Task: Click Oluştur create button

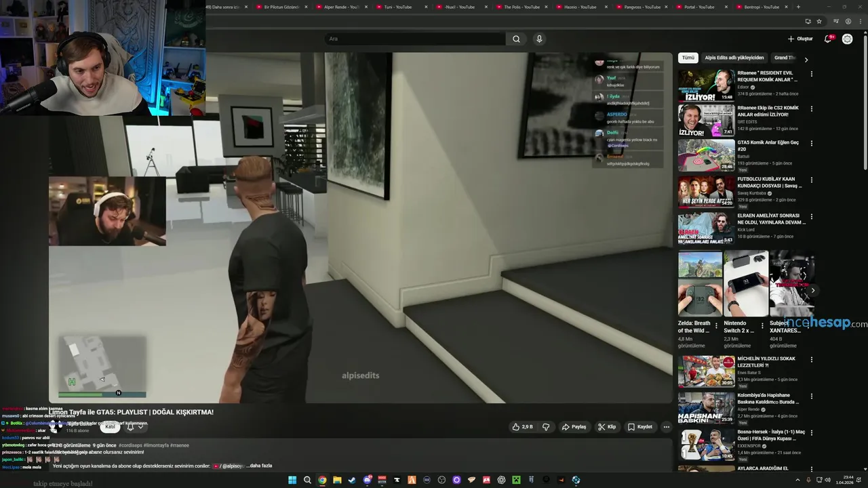Action: tap(800, 39)
